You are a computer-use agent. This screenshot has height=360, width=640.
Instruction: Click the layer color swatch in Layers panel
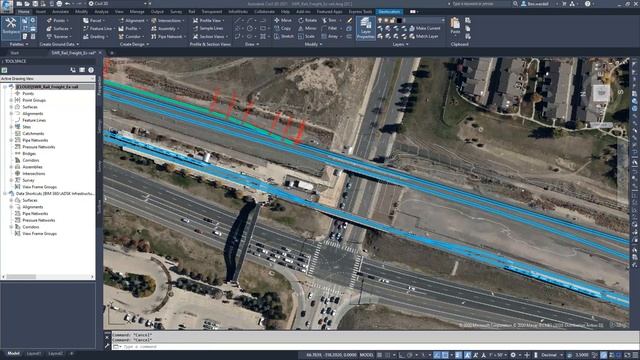click(400, 20)
